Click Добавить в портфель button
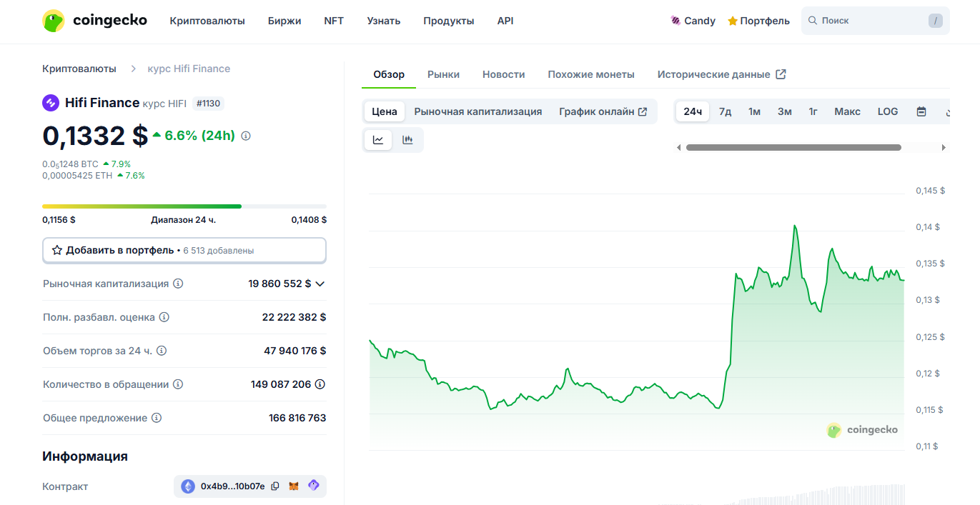Viewport: 980px width, 505px height. pyautogui.click(x=184, y=251)
